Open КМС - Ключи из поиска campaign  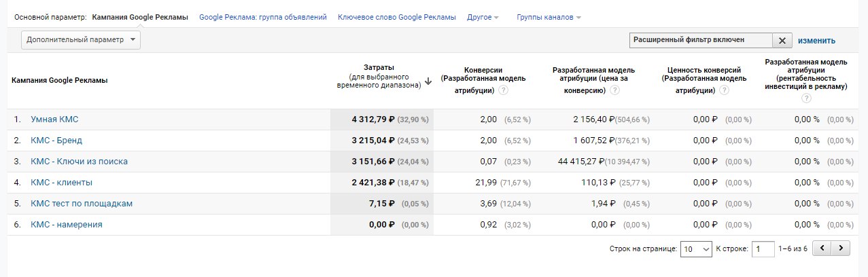click(80, 162)
